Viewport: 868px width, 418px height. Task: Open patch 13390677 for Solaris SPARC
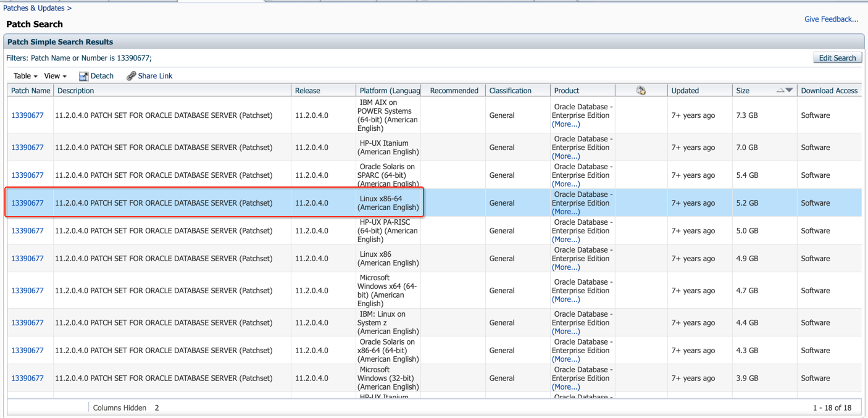click(27, 175)
